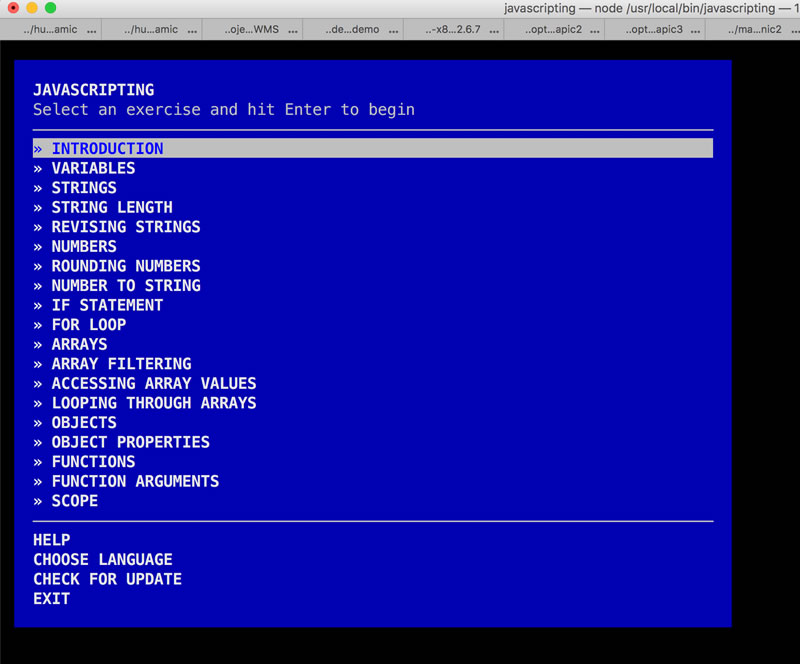Click activity dots on ..opt...apic2 tab
Screen dimensions: 800x664
tap(595, 31)
